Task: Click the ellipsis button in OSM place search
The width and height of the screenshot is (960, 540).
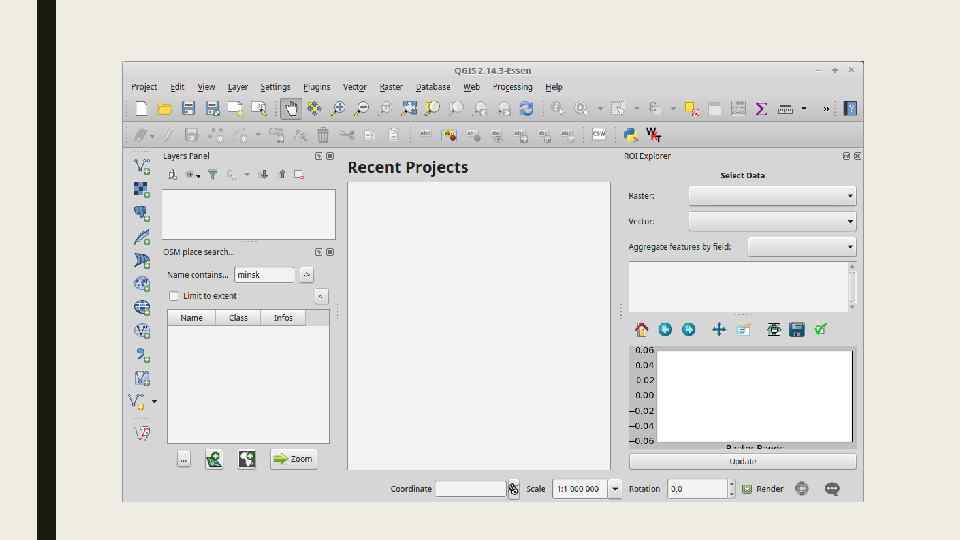Action: click(x=184, y=459)
